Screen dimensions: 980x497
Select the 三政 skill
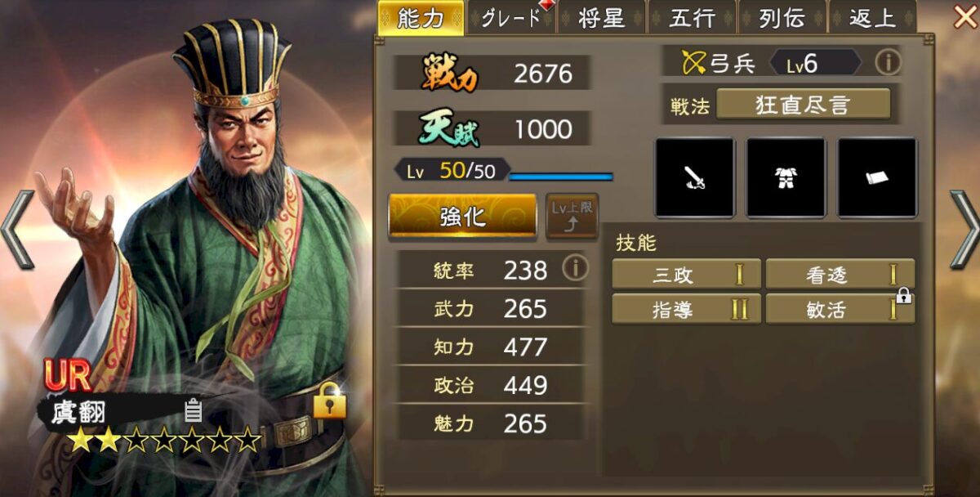(686, 274)
